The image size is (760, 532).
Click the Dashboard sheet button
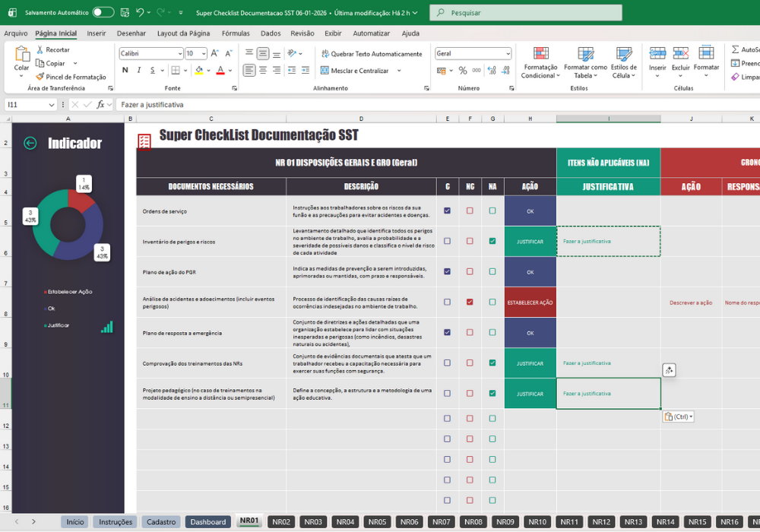coord(208,522)
